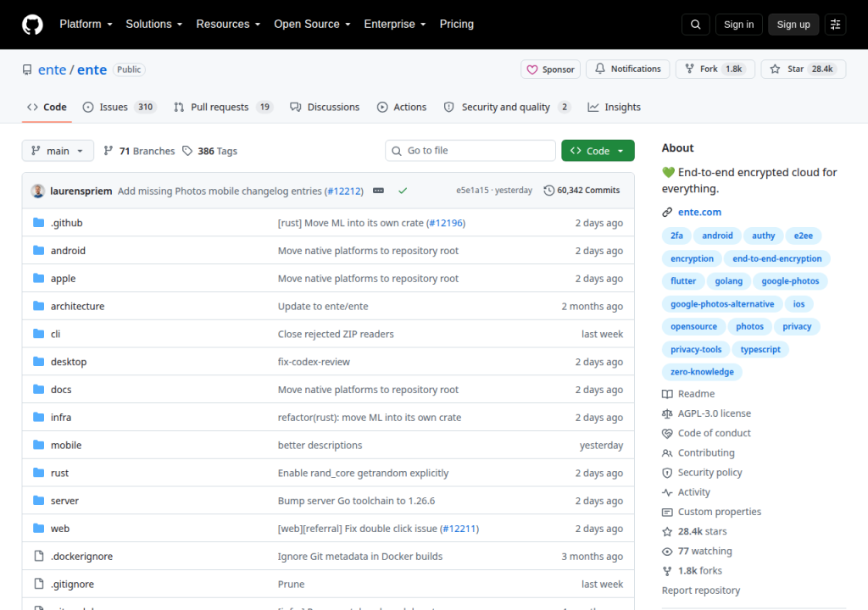Switch to the Issues tab
The height and width of the screenshot is (610, 868).
click(120, 107)
